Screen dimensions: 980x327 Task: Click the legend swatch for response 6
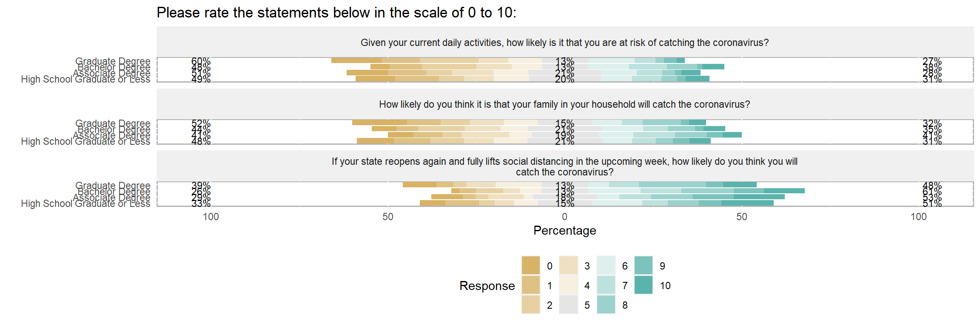point(606,266)
